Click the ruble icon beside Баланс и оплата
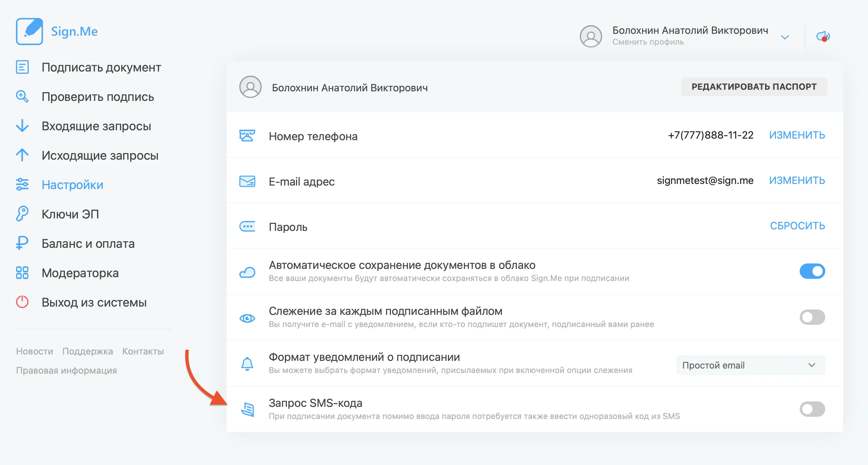 [22, 243]
